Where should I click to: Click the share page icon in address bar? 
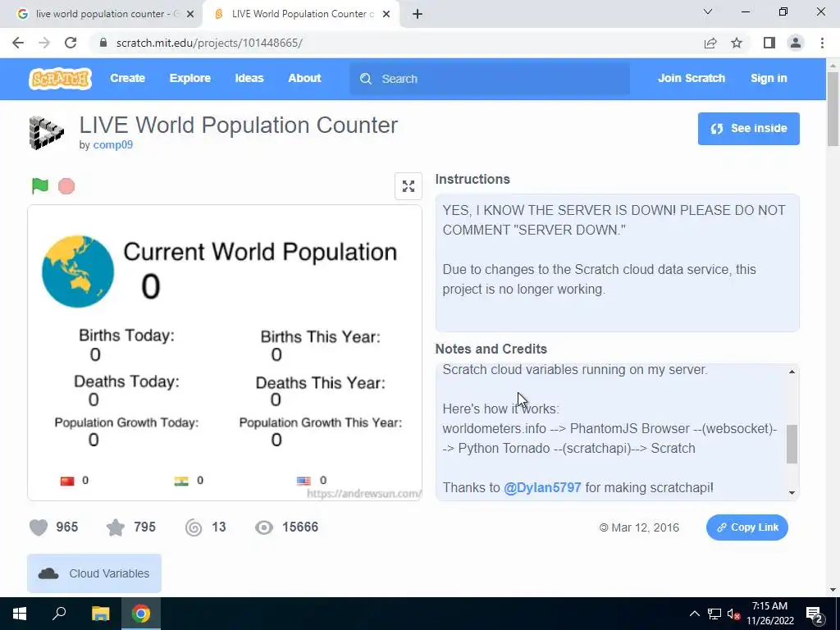tap(710, 43)
